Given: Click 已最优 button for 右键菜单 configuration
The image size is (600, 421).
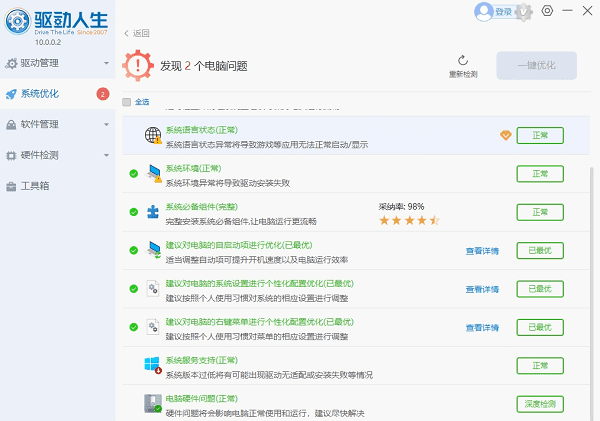Looking at the screenshot, I should (x=540, y=327).
